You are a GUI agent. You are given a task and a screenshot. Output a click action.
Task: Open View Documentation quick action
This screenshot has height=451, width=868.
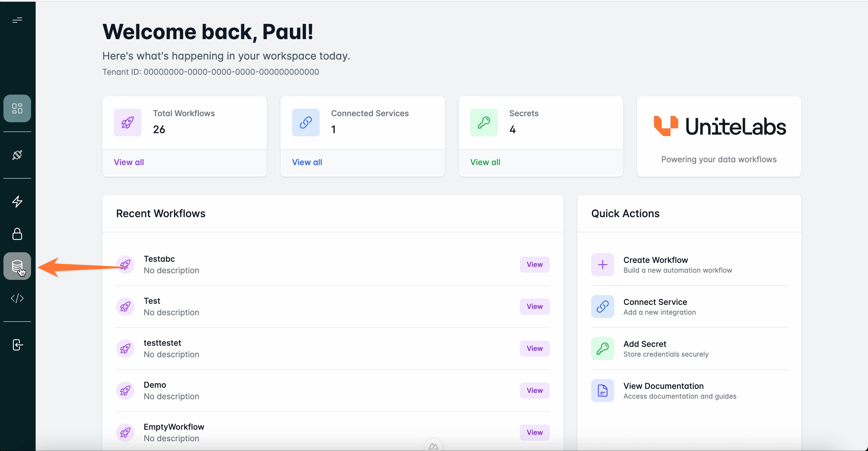(689, 391)
